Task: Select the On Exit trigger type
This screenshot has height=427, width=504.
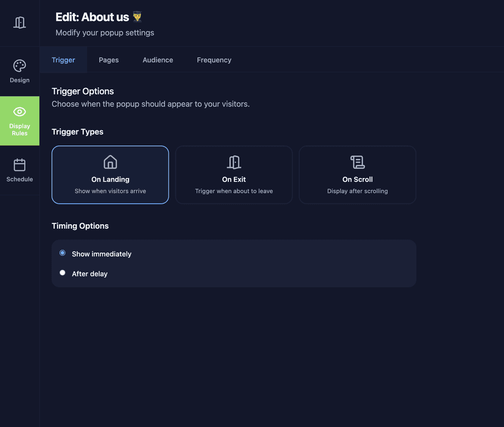Action: pos(234,175)
